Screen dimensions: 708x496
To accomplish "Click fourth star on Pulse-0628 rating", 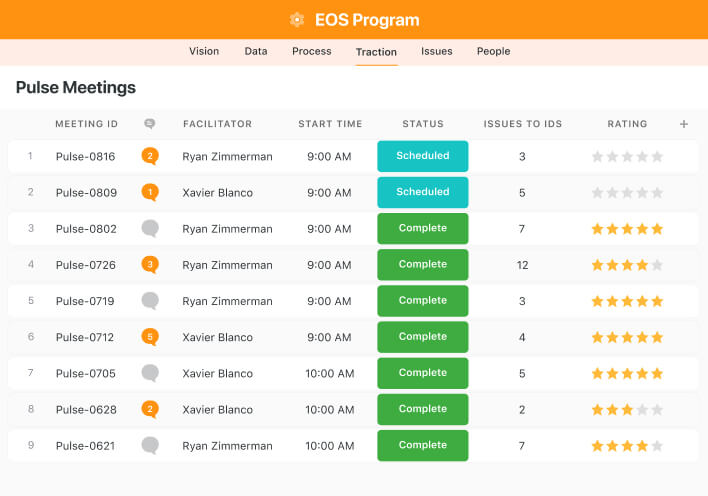I will 642,410.
